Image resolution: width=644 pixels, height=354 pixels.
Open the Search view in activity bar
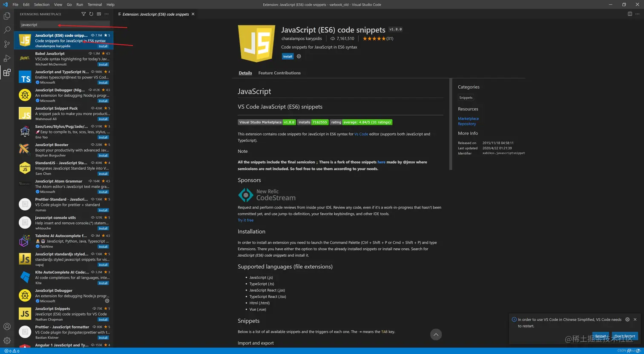tap(7, 30)
